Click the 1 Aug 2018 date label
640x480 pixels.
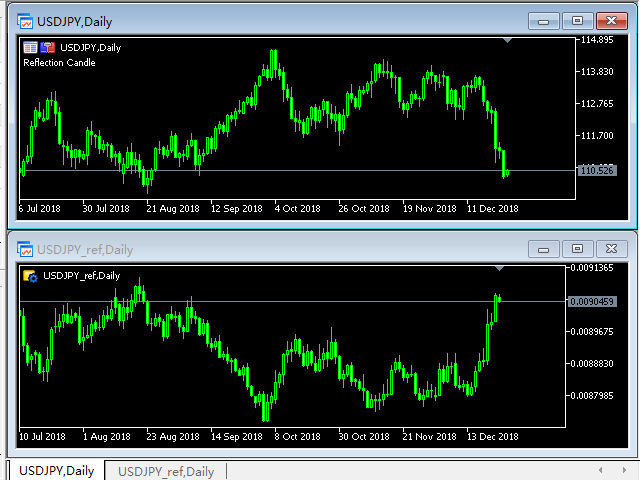click(x=107, y=437)
